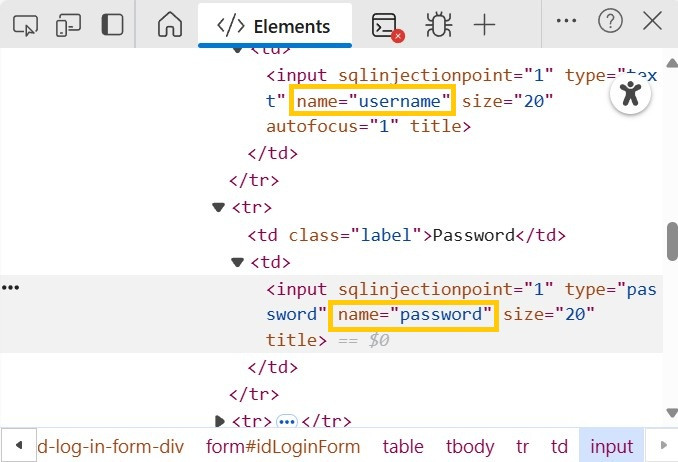Click the sidebar dock toggle icon
The width and height of the screenshot is (678, 462).
(112, 24)
